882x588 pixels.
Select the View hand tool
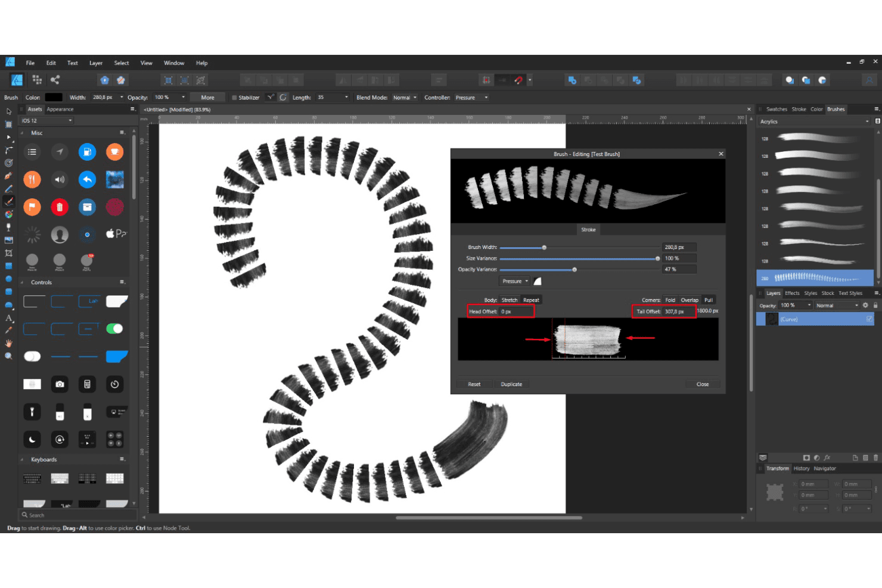click(x=9, y=343)
